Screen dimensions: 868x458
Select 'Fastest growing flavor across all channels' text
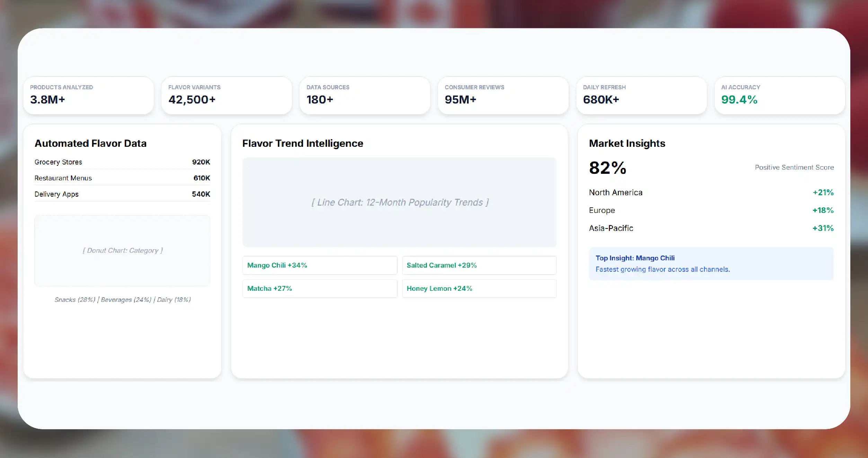[663, 269]
